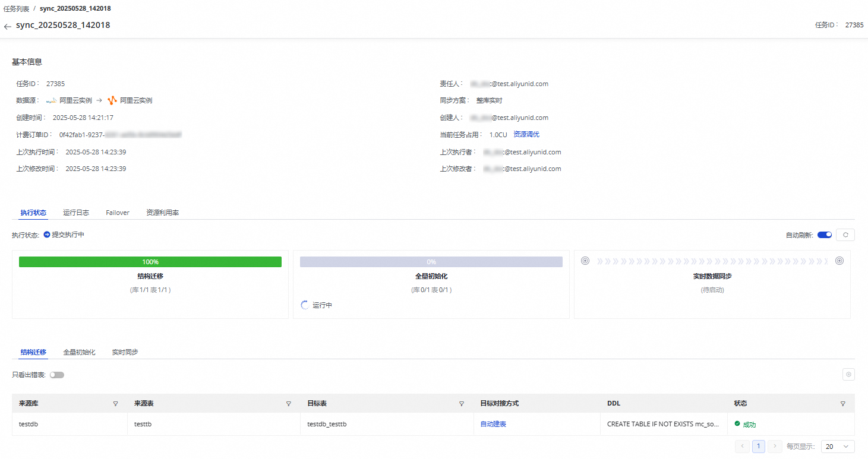Select page 1 in pagination
868x459 pixels.
pos(758,446)
